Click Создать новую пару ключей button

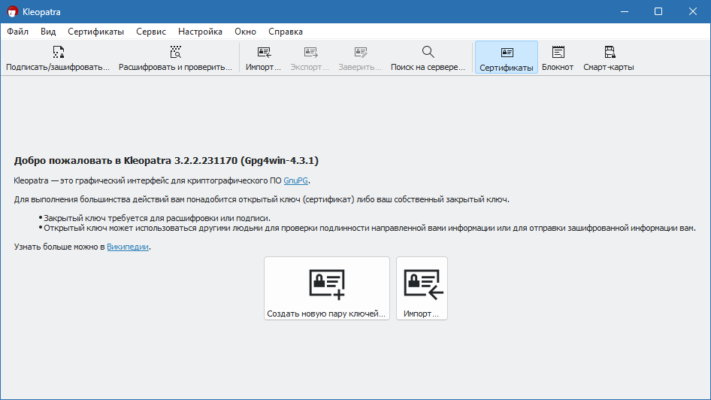click(x=327, y=288)
